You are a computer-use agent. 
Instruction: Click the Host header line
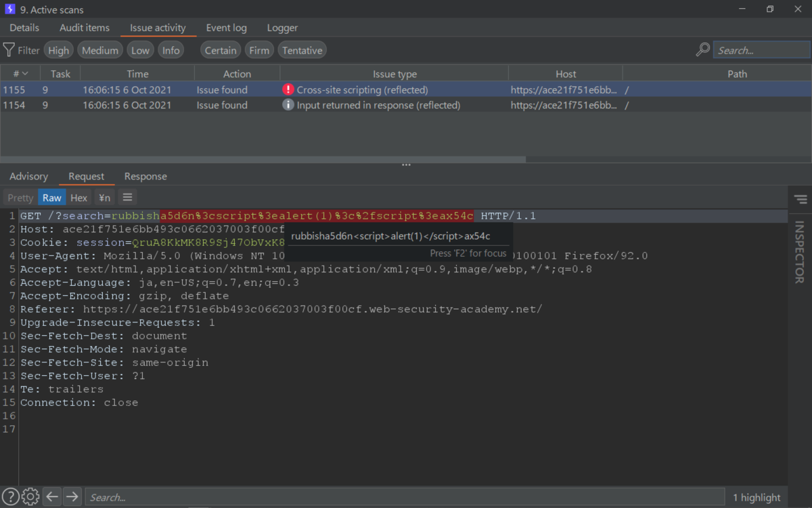click(152, 229)
